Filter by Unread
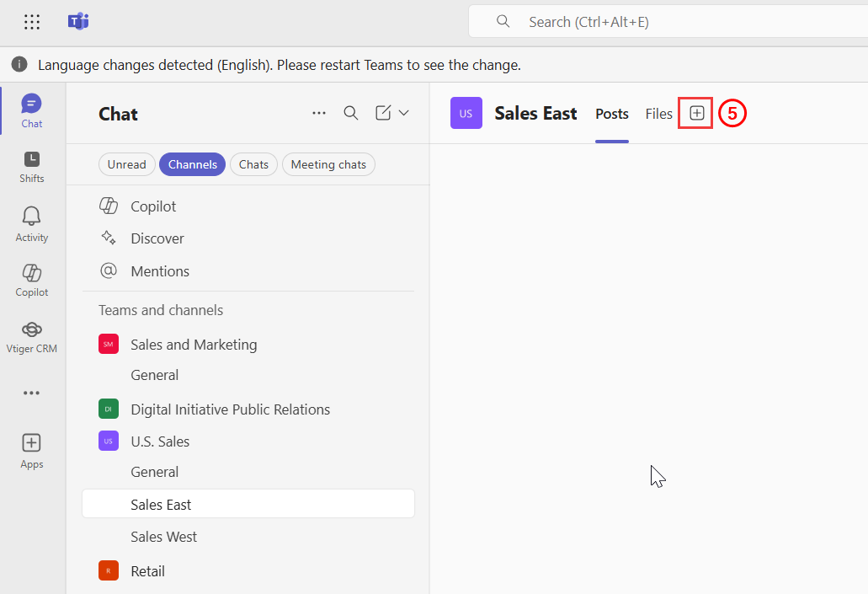The height and width of the screenshot is (594, 868). point(127,164)
